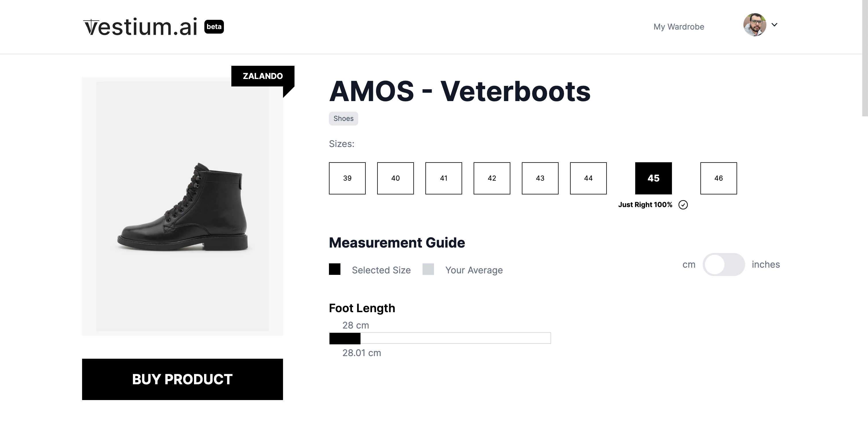The height and width of the screenshot is (444, 868).
Task: Click the black Selected Size legend swatch
Action: coord(335,269)
